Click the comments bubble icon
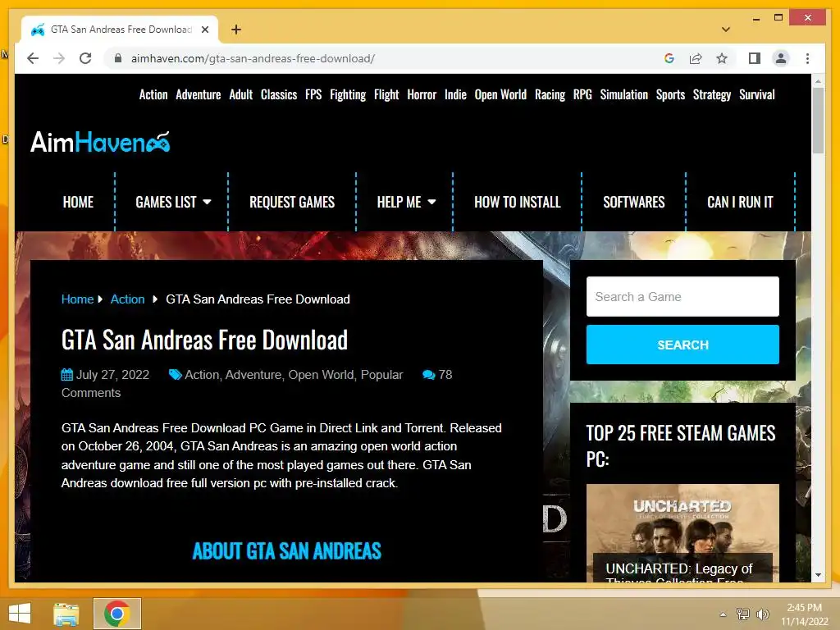The width and height of the screenshot is (840, 630). (428, 375)
